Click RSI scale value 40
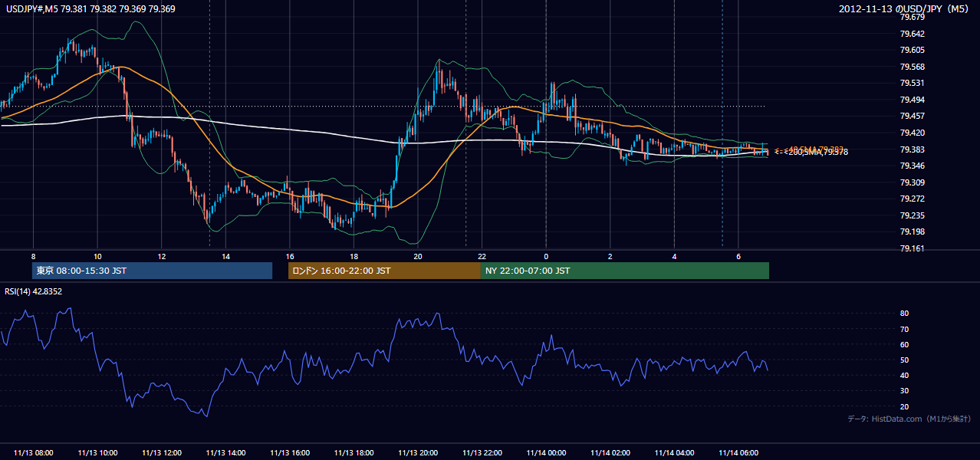The image size is (980, 460). tap(904, 375)
